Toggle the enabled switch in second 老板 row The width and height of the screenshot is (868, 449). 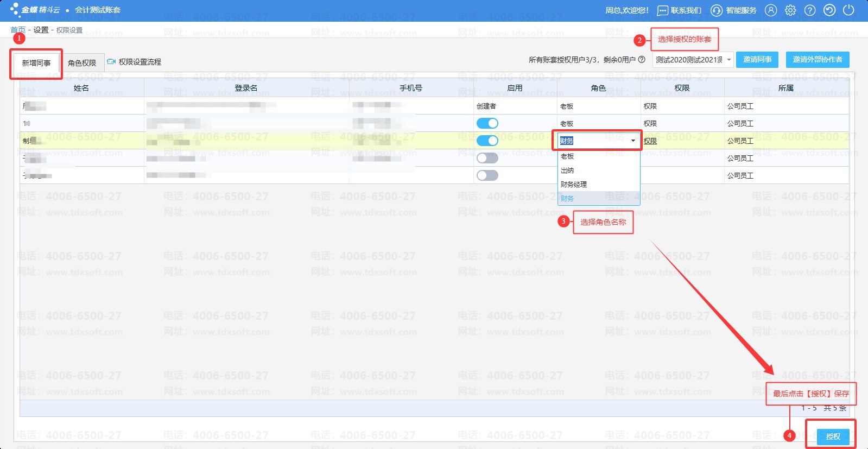point(487,123)
